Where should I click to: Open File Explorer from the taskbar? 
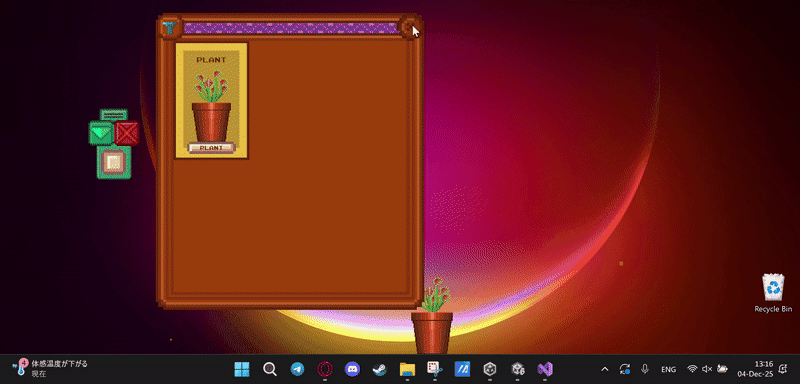click(x=407, y=369)
